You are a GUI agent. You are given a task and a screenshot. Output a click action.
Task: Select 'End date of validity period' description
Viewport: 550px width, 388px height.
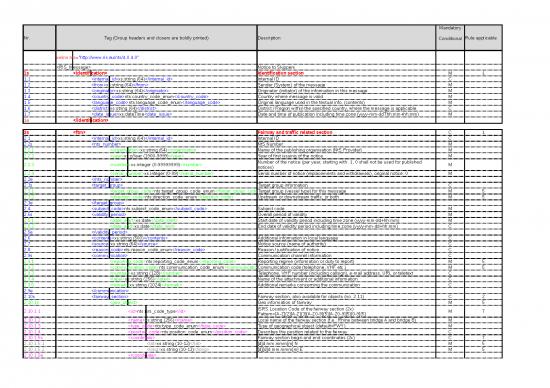(328, 226)
